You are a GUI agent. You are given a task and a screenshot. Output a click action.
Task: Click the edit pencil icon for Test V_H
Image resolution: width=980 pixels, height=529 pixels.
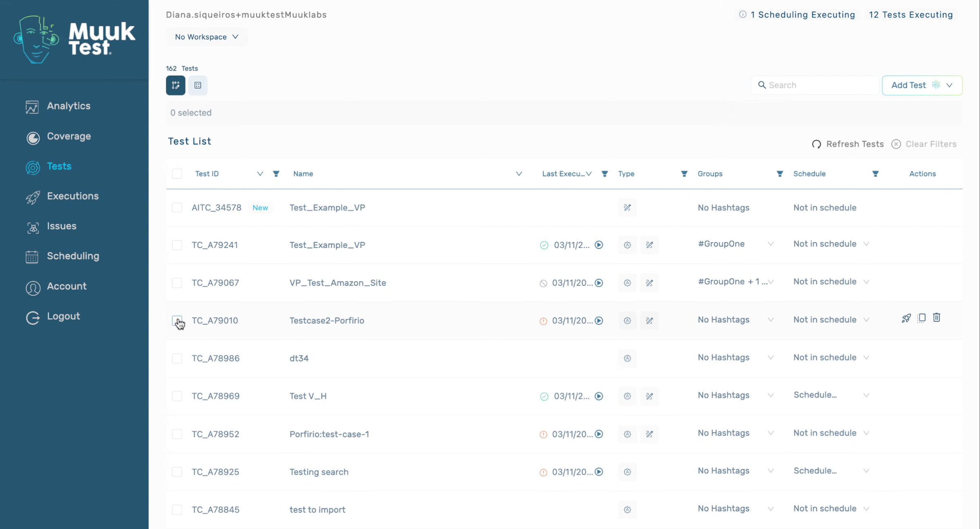(x=650, y=396)
